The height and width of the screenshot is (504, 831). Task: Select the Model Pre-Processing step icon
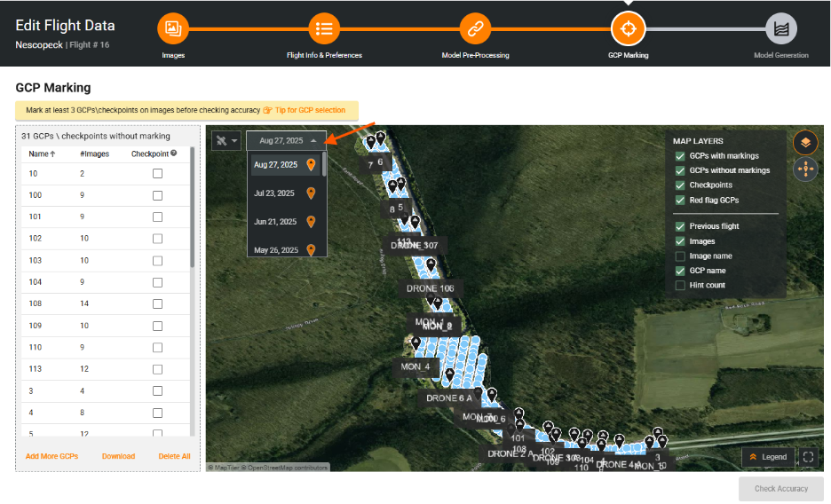(x=475, y=28)
